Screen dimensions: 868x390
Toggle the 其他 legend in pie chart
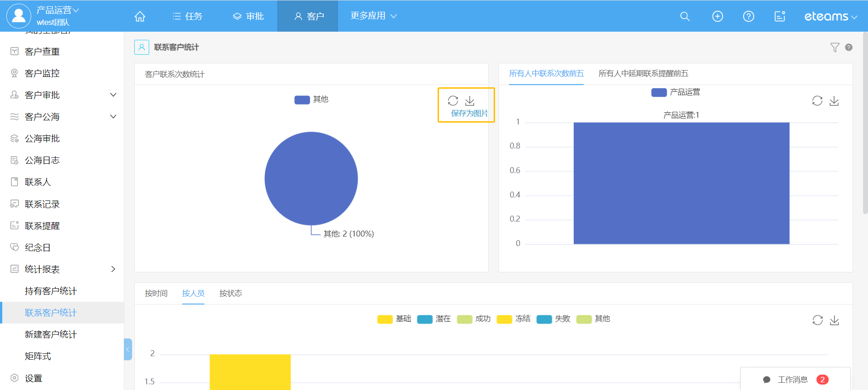point(311,100)
